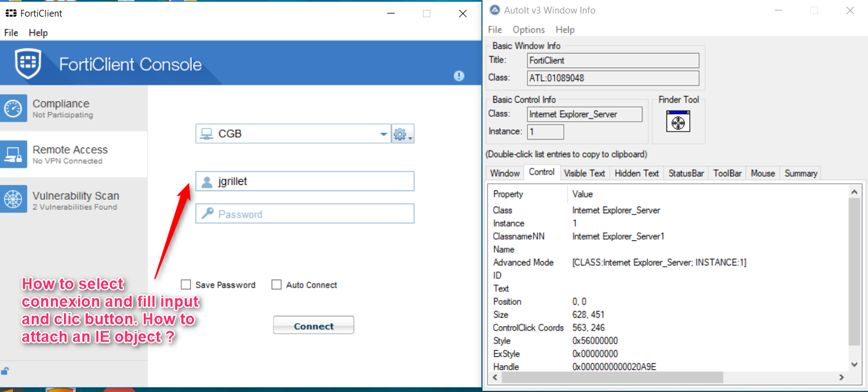
Task: Click the 2 Vulnerabilities Found text
Action: point(74,207)
